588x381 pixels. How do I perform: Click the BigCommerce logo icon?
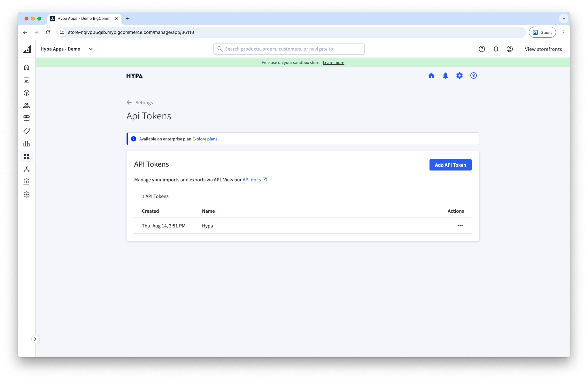pos(27,49)
